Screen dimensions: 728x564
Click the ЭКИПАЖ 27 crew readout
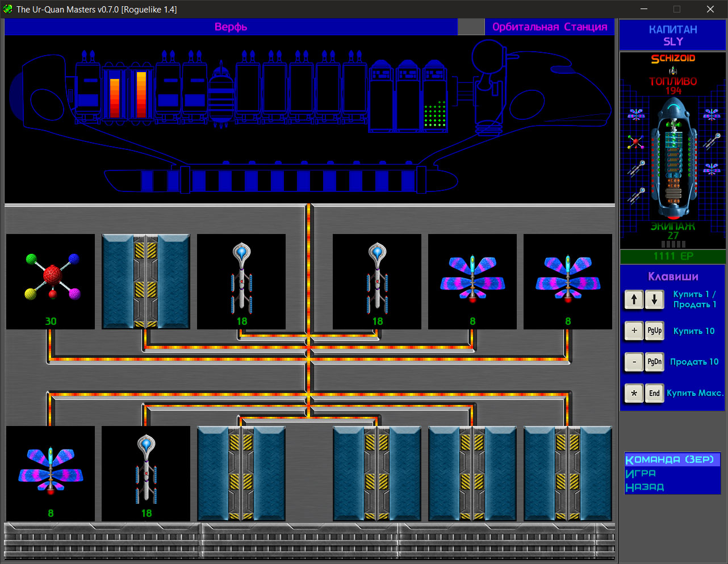coord(673,231)
